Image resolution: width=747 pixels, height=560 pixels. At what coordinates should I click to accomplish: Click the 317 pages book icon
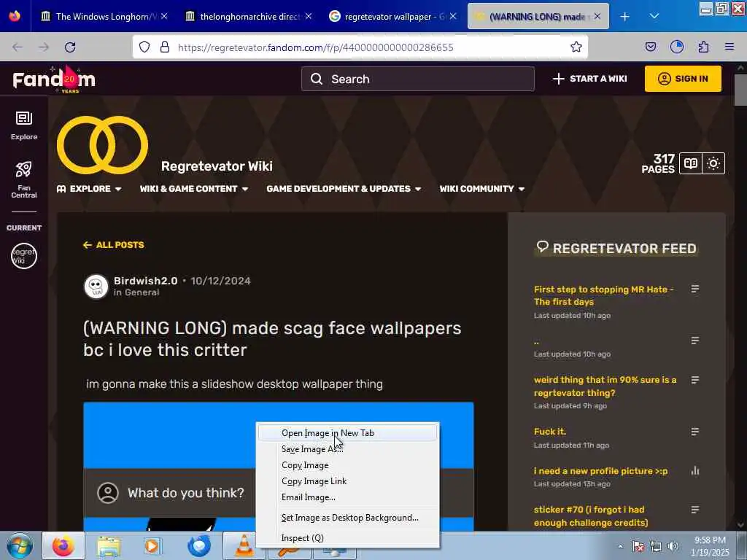pyautogui.click(x=690, y=163)
